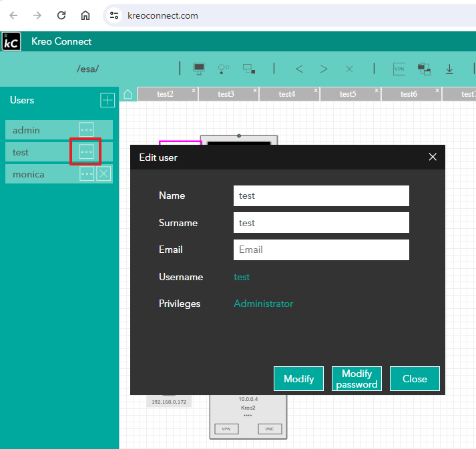Image resolution: width=476 pixels, height=449 pixels.
Task: Click the download arrow toolbar icon
Action: 449,69
